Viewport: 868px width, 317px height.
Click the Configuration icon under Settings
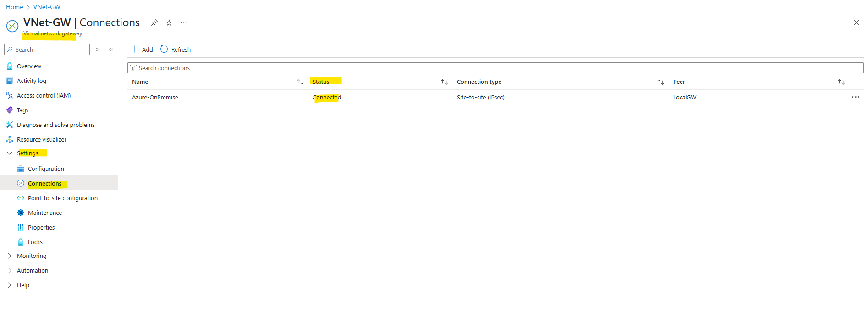[x=21, y=169]
